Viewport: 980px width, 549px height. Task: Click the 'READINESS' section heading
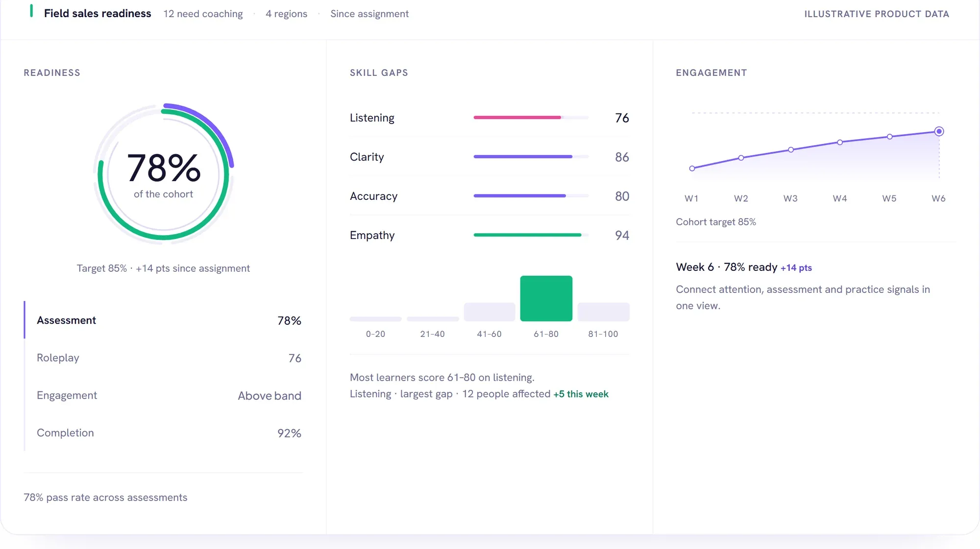click(52, 73)
